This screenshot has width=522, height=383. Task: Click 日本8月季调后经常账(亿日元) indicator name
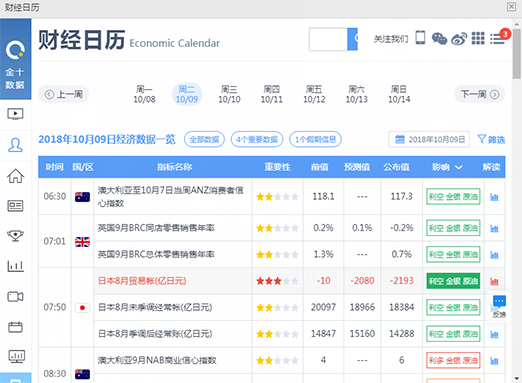[155, 334]
